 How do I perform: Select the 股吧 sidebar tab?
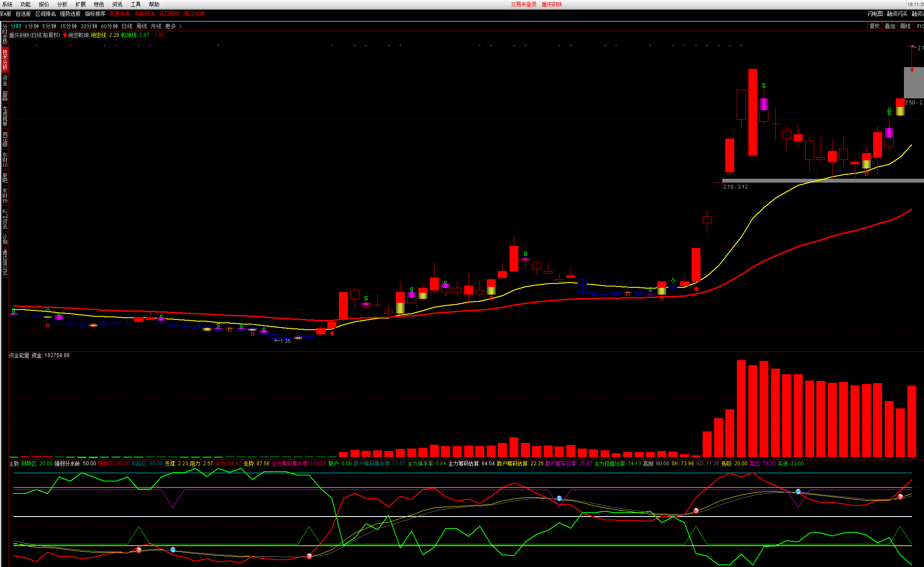coord(5,177)
